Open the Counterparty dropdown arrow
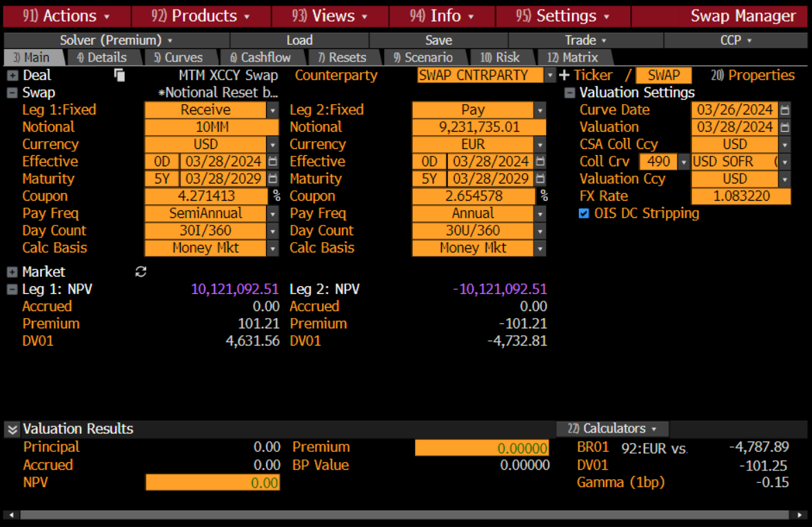This screenshot has height=527, width=812. click(x=549, y=75)
